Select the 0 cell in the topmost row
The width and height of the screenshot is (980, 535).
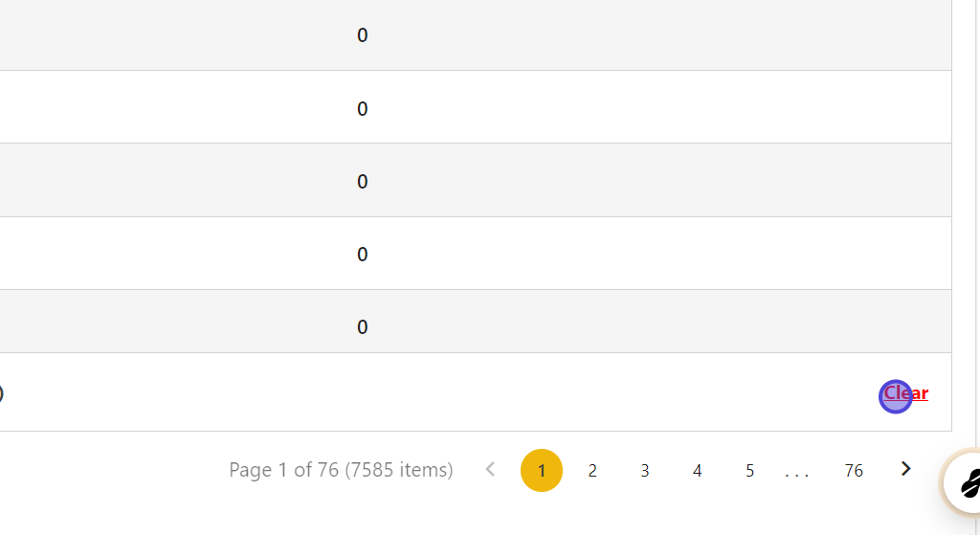[x=363, y=35]
